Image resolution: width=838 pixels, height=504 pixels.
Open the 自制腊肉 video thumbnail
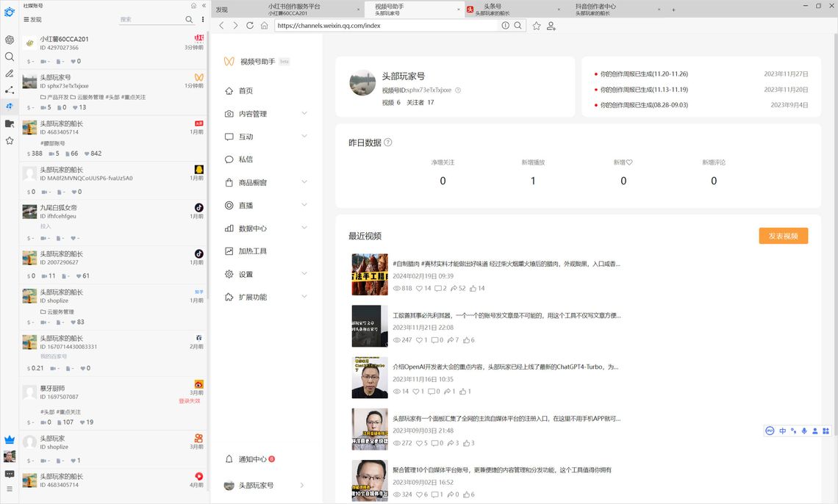click(369, 275)
